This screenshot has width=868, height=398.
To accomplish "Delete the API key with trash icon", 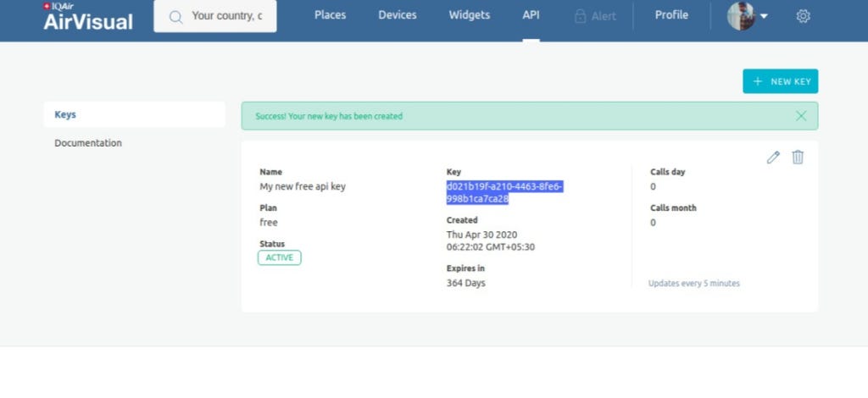I will point(798,157).
